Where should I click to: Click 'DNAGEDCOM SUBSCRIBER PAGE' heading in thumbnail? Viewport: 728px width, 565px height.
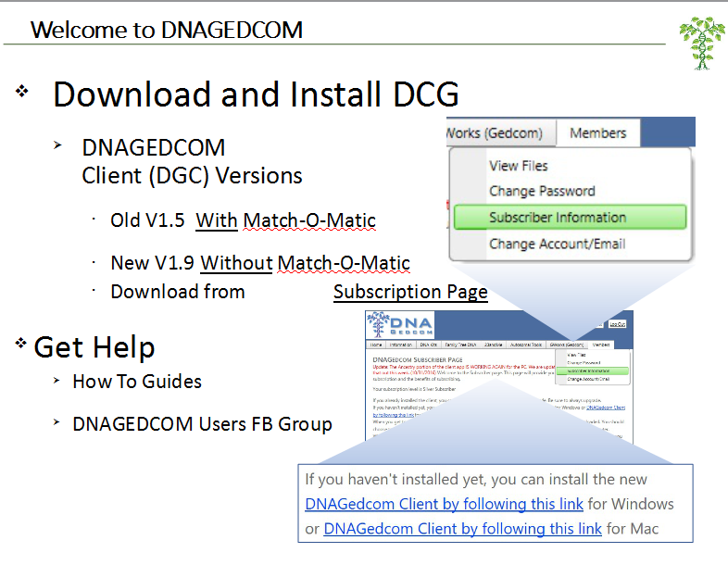(x=418, y=359)
